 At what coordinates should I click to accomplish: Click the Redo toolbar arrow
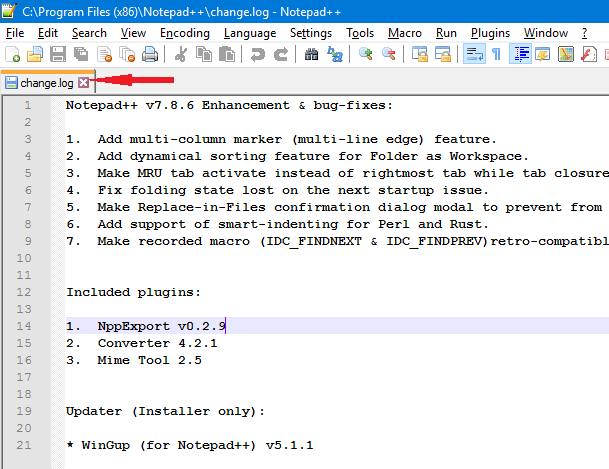point(281,54)
